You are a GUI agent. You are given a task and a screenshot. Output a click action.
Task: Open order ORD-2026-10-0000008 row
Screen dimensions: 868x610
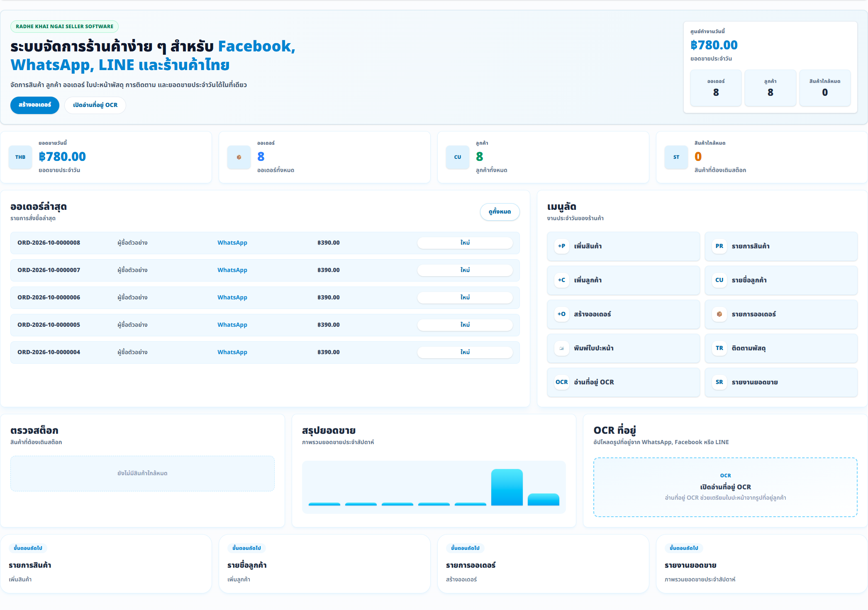265,243
